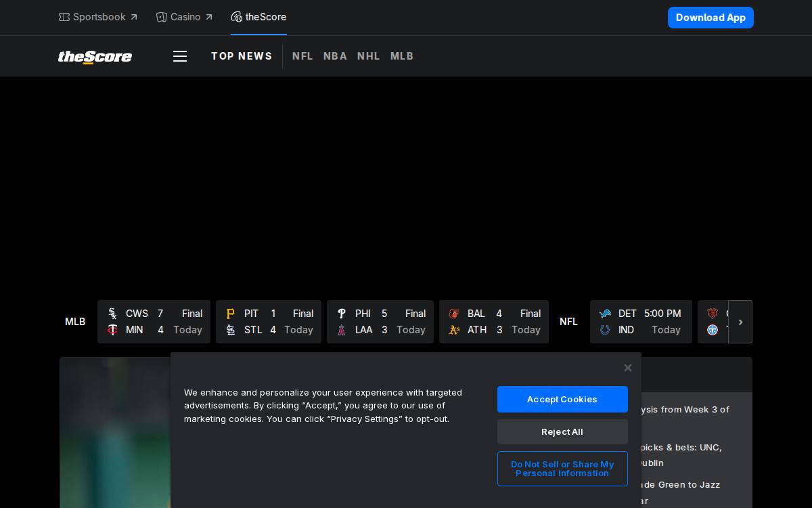Click the Twins team logo
Viewport: 812px width, 508px height.
point(112,330)
